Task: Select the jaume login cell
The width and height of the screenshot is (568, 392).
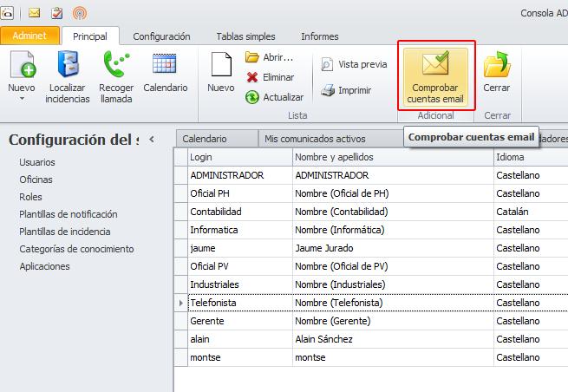Action: (x=240, y=248)
